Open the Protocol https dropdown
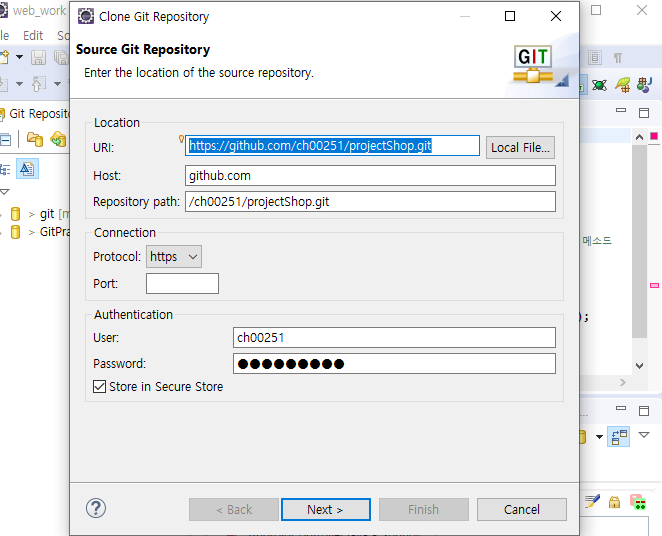This screenshot has height=536, width=662. coord(174,257)
